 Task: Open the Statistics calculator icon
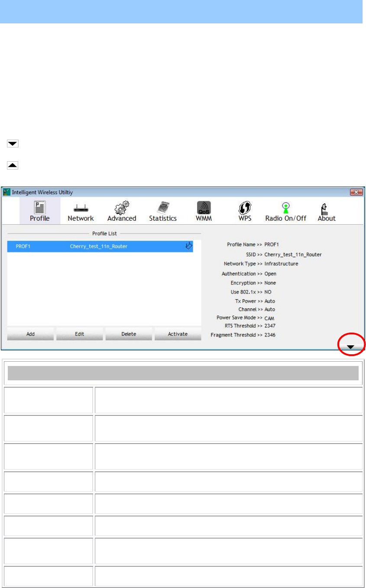click(163, 211)
